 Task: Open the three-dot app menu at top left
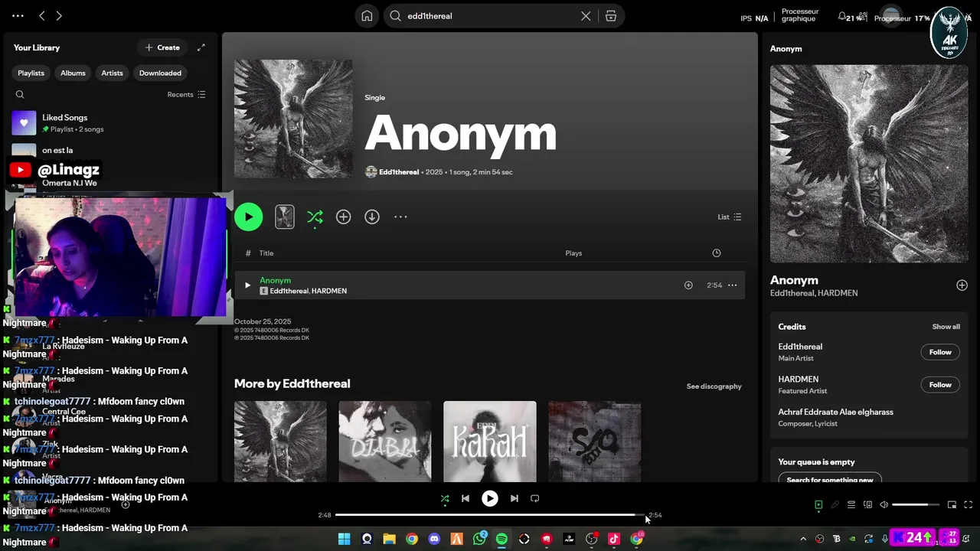coord(18,15)
